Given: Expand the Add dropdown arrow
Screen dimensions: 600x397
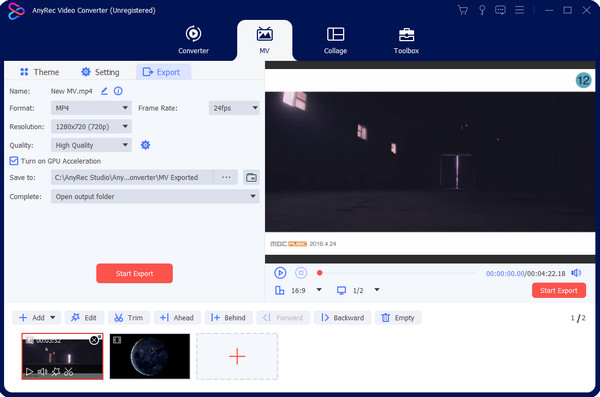Looking at the screenshot, I should pyautogui.click(x=53, y=318).
